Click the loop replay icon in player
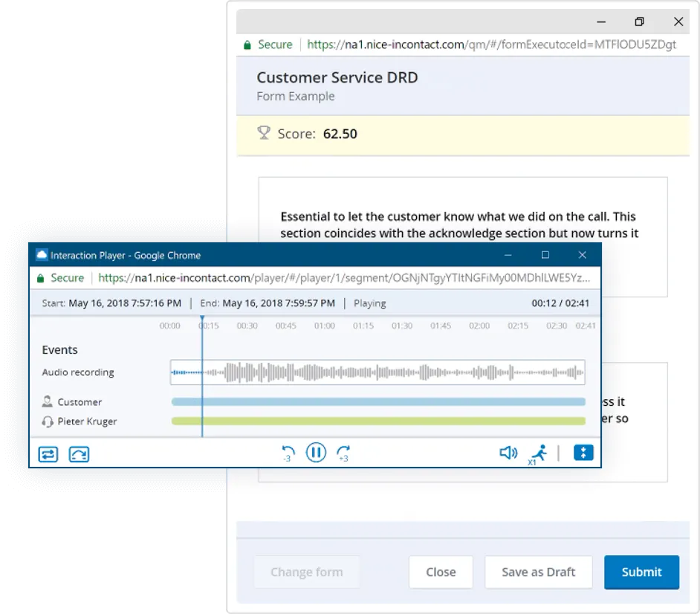The width and height of the screenshot is (700, 614). (79, 453)
